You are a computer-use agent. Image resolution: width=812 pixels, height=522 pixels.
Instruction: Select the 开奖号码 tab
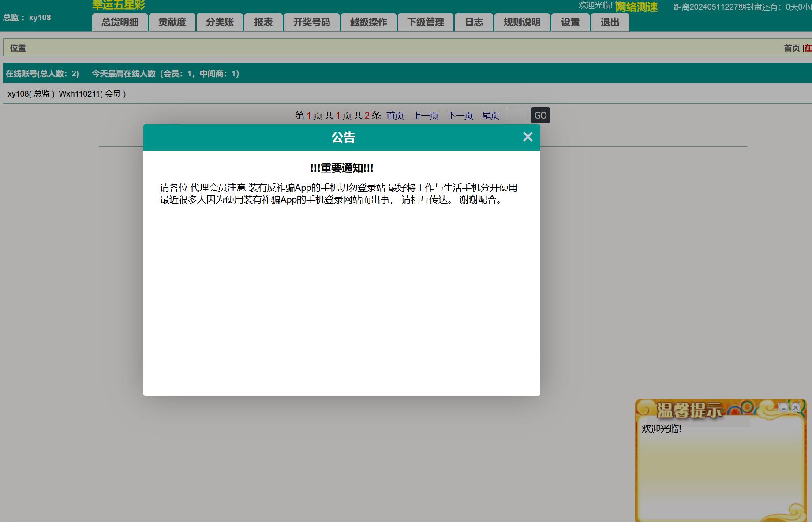point(311,22)
